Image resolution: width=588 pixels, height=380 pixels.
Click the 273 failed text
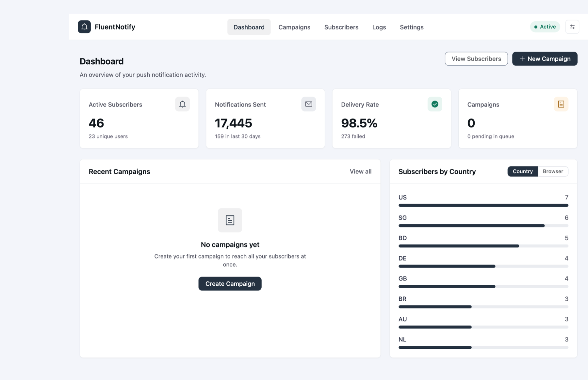[353, 136]
